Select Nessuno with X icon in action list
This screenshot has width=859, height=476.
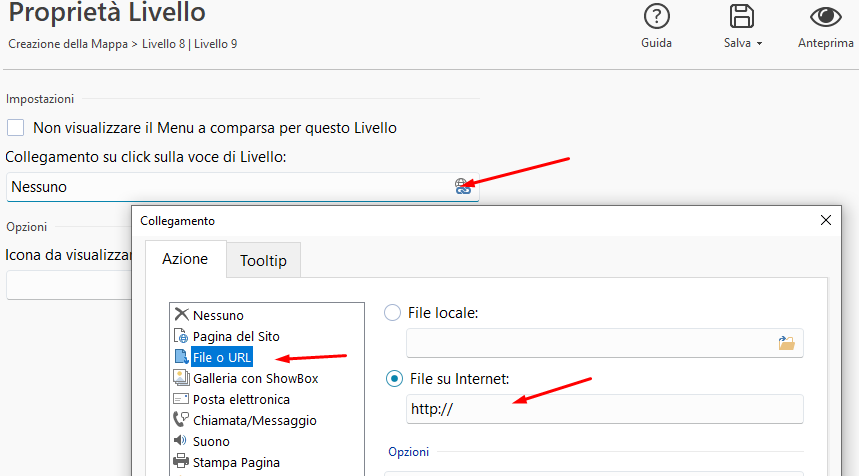[x=209, y=315]
